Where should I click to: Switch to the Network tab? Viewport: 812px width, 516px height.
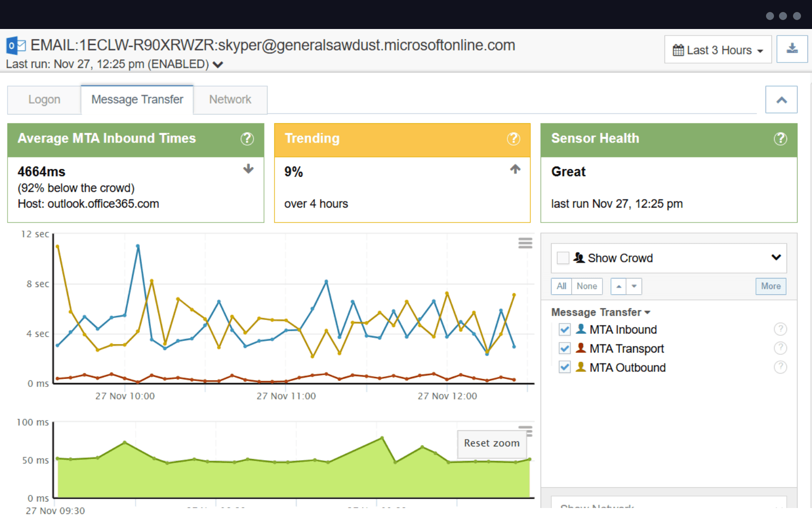coord(230,99)
